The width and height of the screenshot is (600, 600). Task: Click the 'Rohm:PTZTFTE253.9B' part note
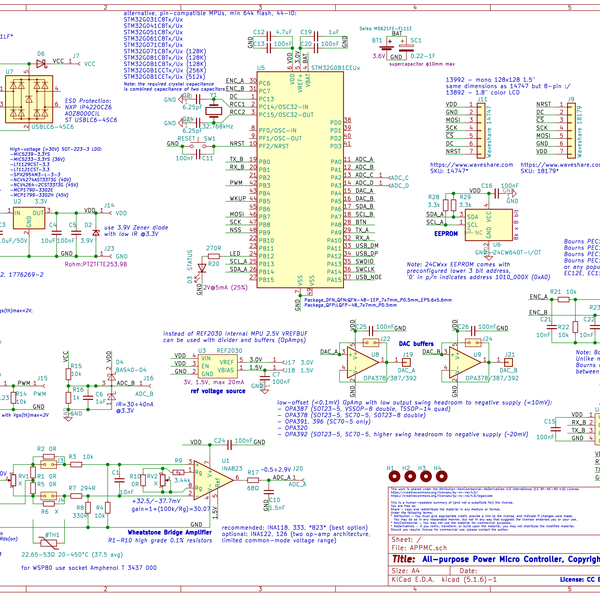(95, 264)
